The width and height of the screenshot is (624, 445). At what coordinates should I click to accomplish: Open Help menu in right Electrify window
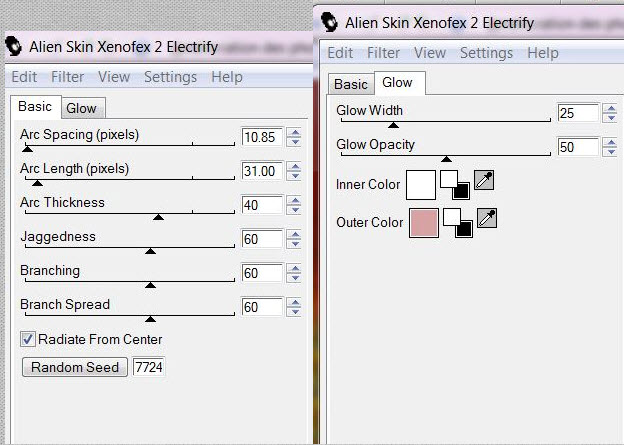pyautogui.click(x=543, y=53)
